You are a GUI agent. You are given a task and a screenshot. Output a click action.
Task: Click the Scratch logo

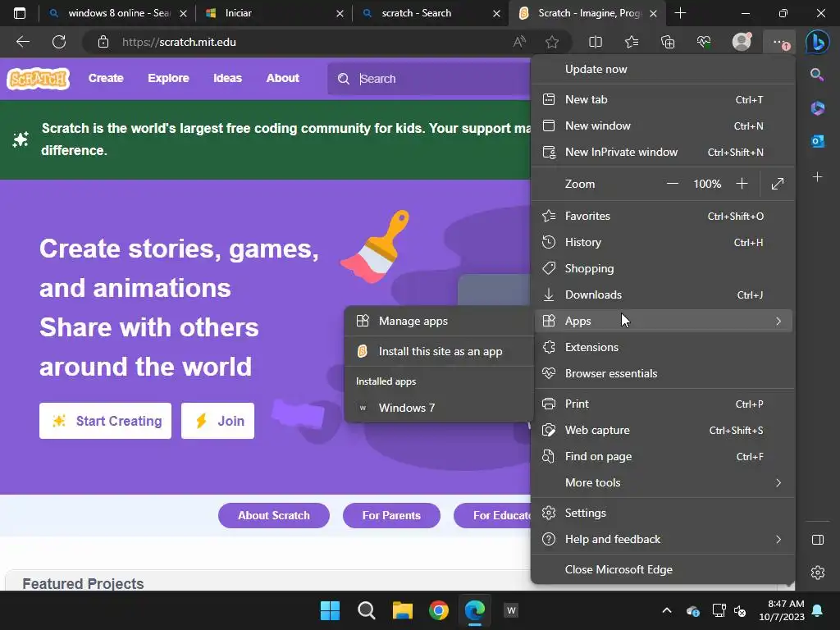38,79
